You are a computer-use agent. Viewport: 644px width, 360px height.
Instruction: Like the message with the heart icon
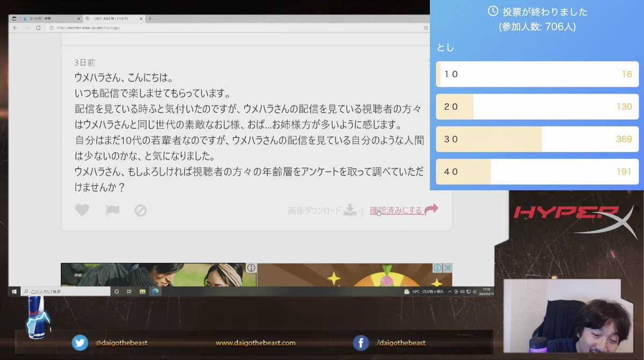(82, 211)
